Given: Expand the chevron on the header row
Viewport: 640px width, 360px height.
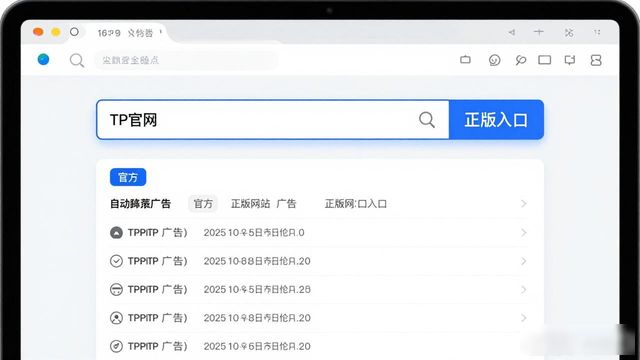Looking at the screenshot, I should 524,204.
